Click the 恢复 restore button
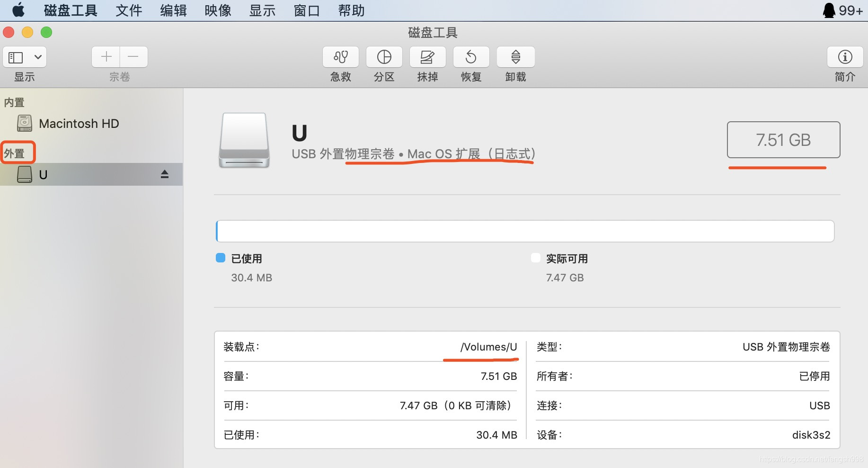This screenshot has width=868, height=468. 471,57
